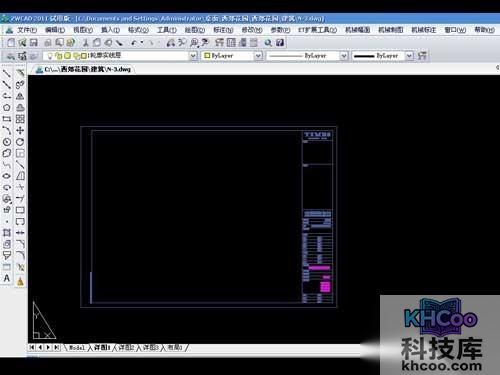The height and width of the screenshot is (375, 500).
Task: Click the magenta block in title block
Action: (x=325, y=287)
